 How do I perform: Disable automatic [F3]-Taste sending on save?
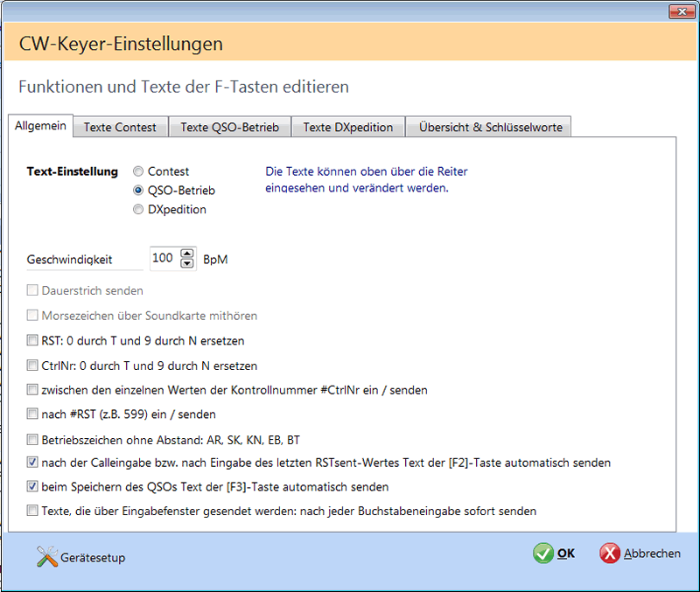click(32, 486)
